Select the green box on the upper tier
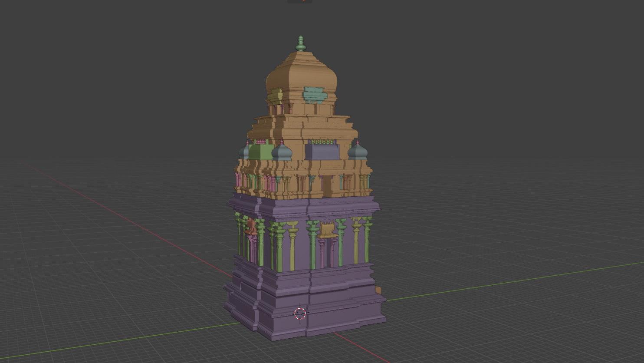The width and height of the screenshot is (644, 363). point(261,152)
